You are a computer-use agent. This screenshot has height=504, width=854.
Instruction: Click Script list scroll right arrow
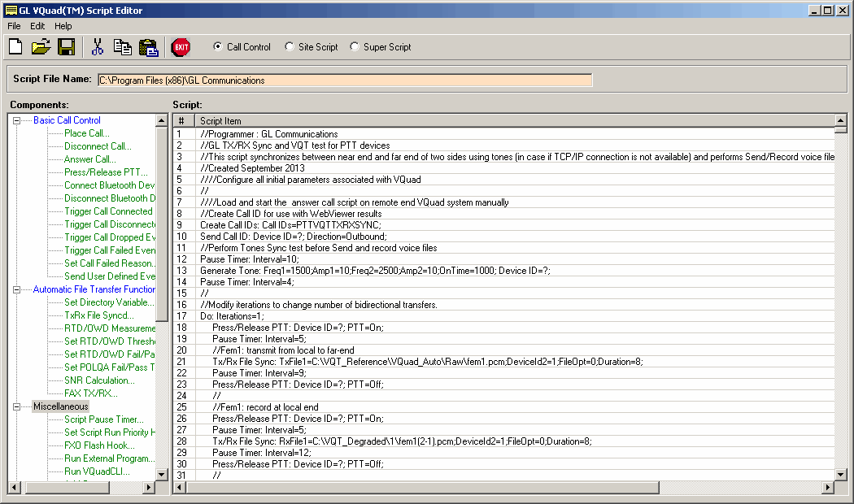[828, 487]
